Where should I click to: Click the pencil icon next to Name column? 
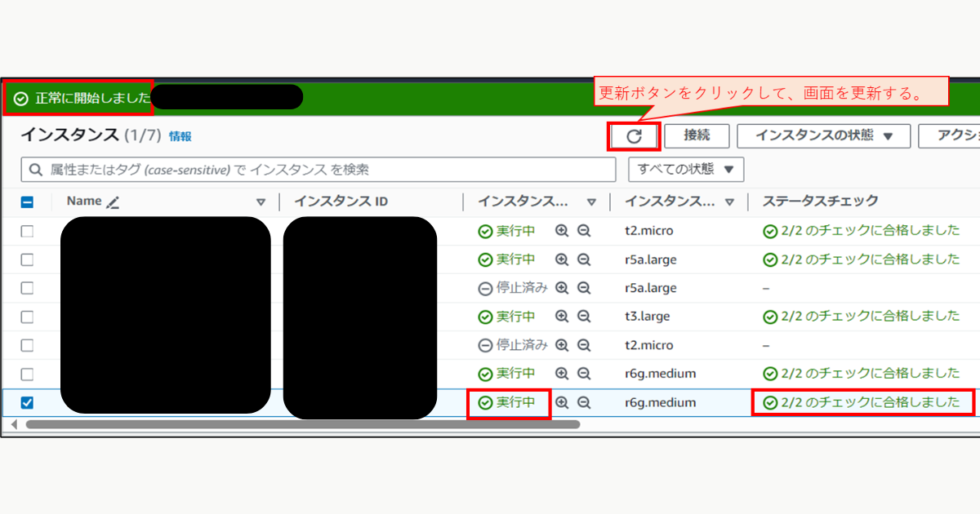pyautogui.click(x=110, y=201)
